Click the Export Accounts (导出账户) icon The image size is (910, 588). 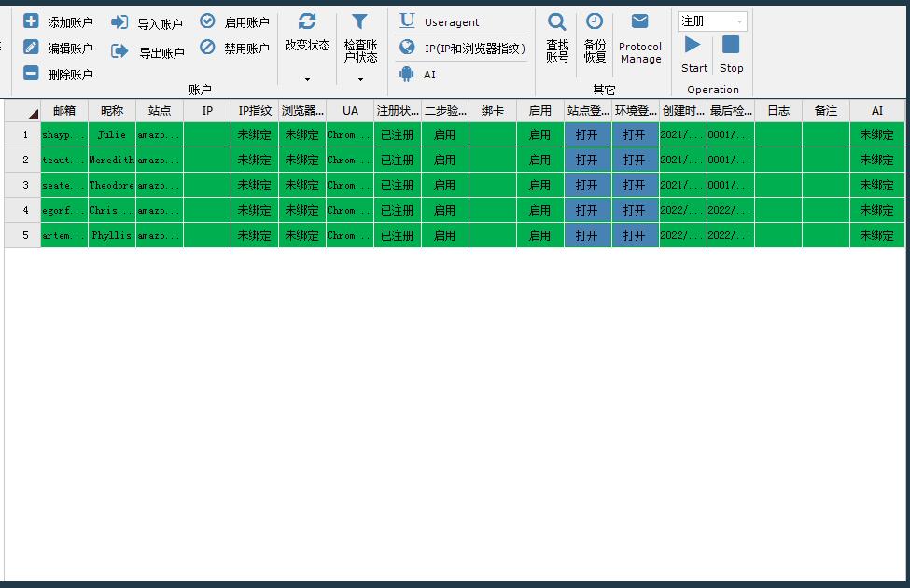coord(119,51)
